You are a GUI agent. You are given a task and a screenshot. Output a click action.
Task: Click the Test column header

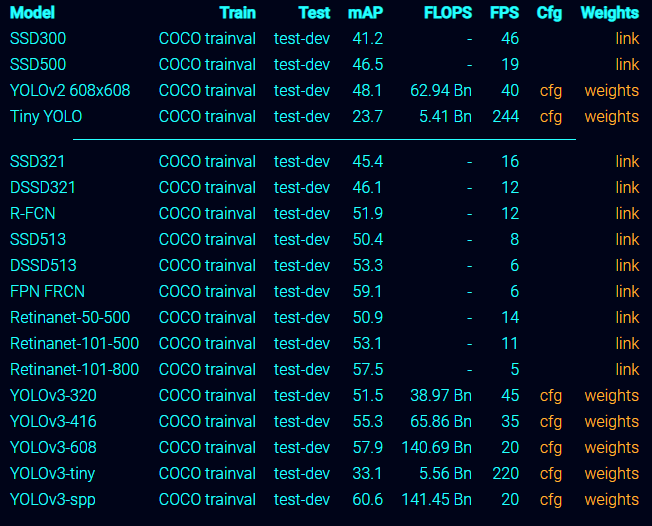tap(314, 12)
